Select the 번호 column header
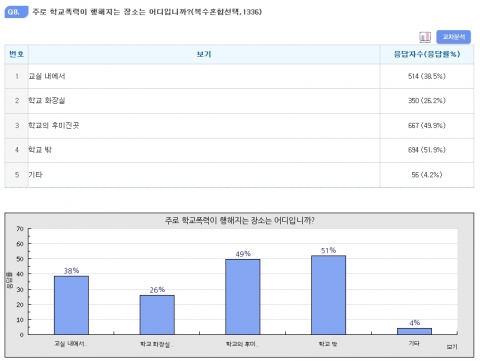Image resolution: width=480 pixels, height=361 pixels. 17,54
